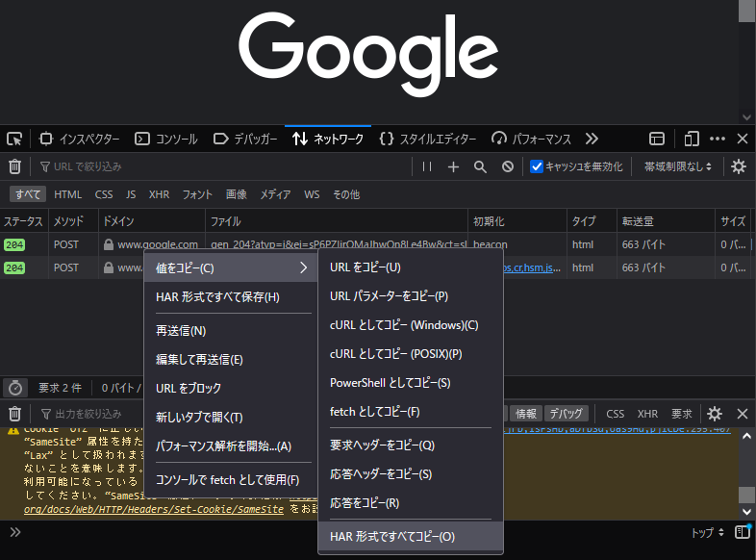Open request blocking icon
756x560 pixels.
pyautogui.click(x=507, y=166)
